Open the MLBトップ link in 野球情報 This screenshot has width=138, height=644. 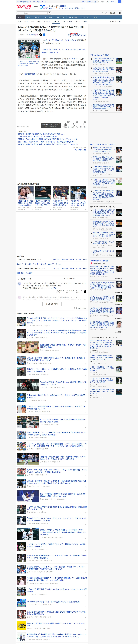point(57,269)
